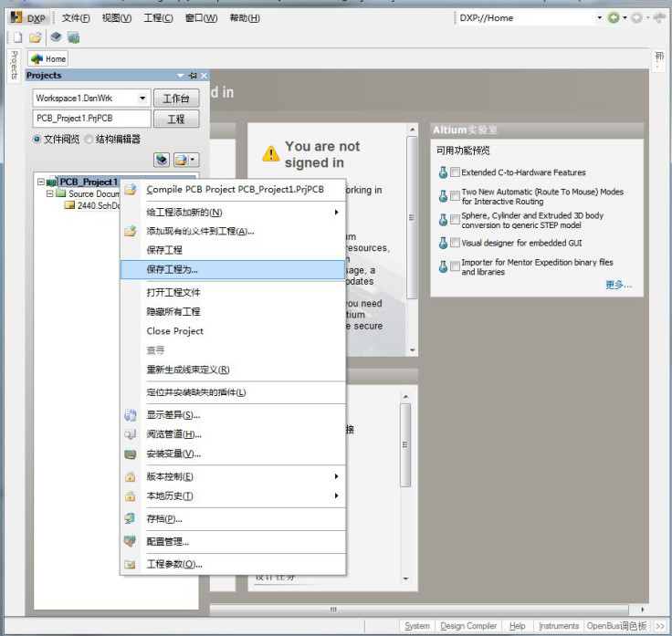
Task: Click the folder options icon in Projects panel
Action: 186,160
